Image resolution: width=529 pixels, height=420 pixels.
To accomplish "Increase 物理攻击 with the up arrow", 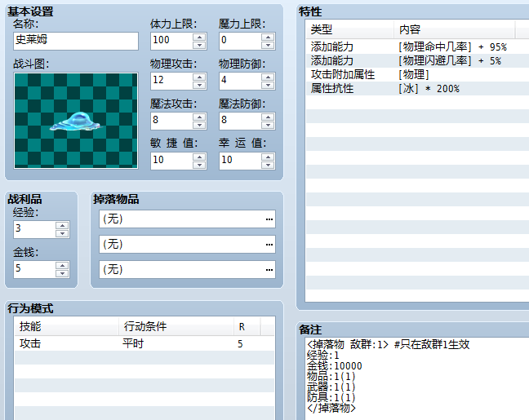I will [199, 77].
